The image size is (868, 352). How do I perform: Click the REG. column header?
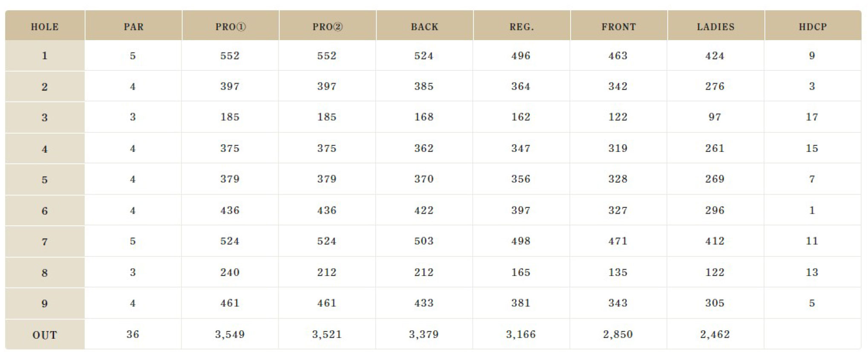click(522, 26)
